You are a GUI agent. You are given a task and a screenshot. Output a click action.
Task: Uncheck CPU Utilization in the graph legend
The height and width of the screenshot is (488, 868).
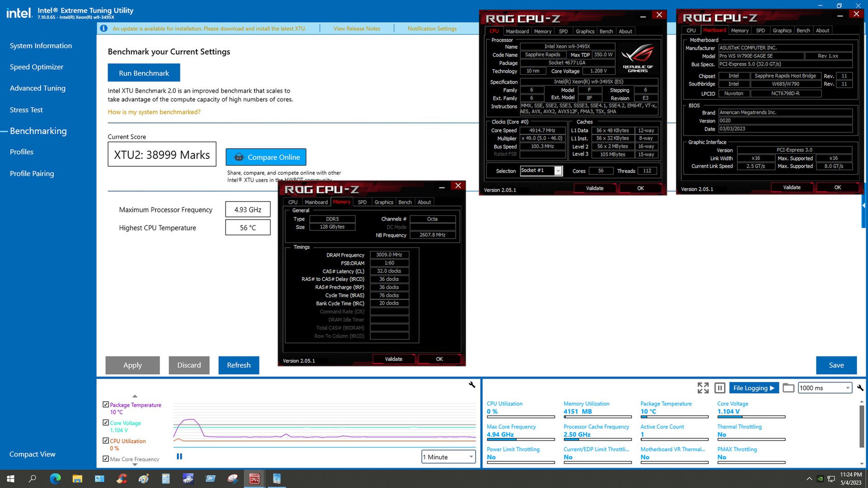click(106, 441)
